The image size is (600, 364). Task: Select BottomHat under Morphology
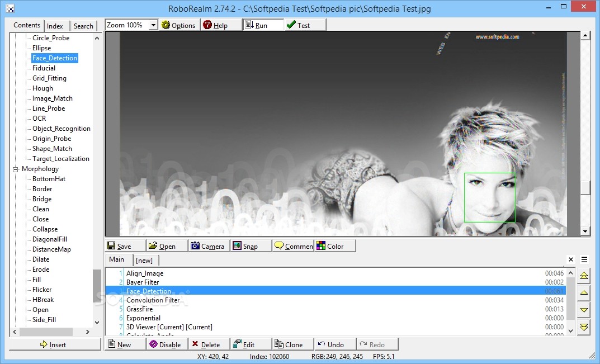pyautogui.click(x=49, y=179)
